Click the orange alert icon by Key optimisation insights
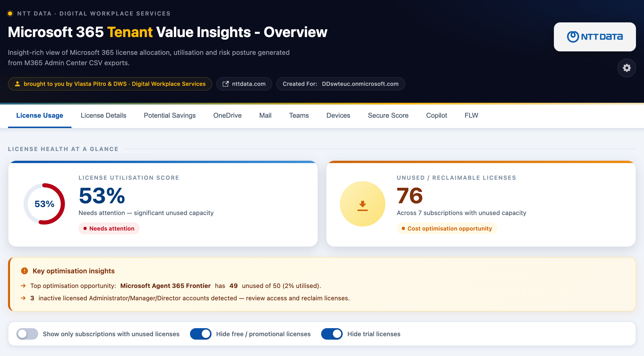 click(25, 271)
